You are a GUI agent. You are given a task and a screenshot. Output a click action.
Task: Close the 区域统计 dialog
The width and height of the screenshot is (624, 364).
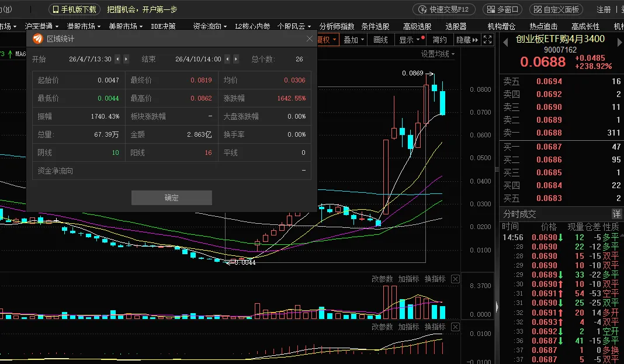pyautogui.click(x=310, y=39)
